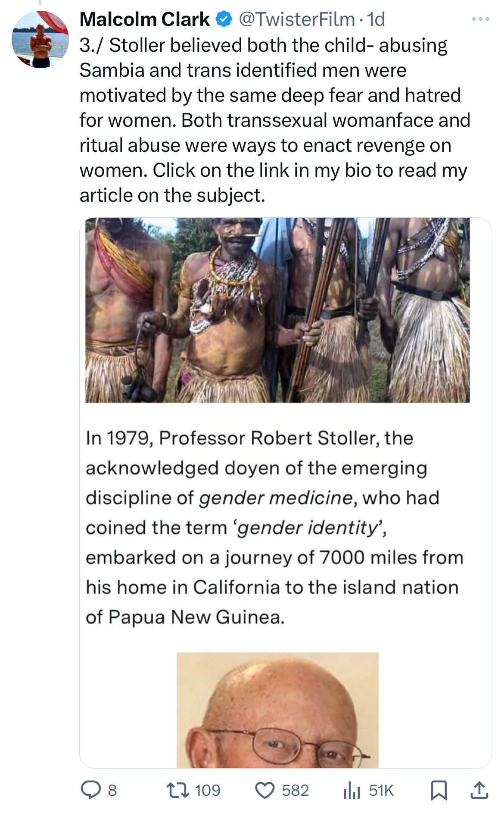Viewport: 504px width, 813px height.
Task: Open the photo of men in grass skirts
Action: tap(277, 310)
